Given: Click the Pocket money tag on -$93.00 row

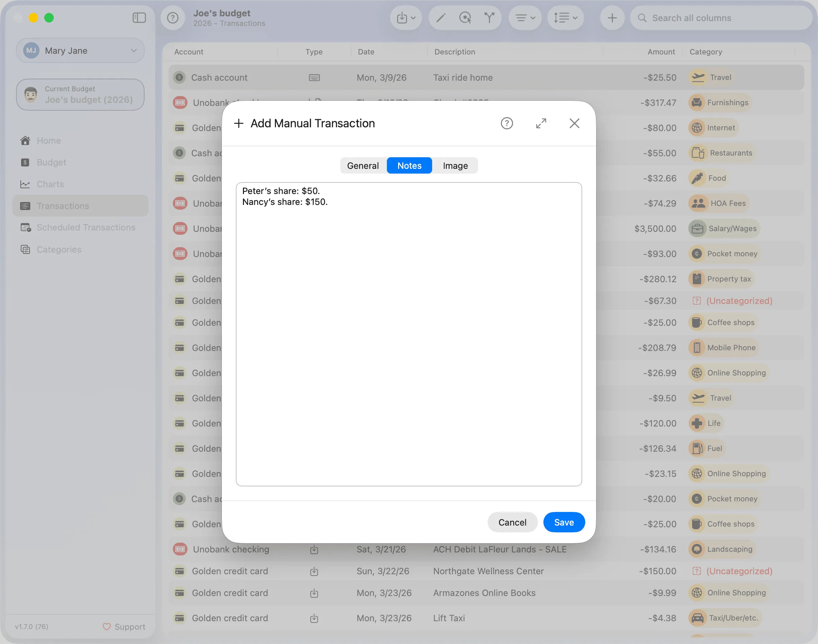Looking at the screenshot, I should 724,254.
